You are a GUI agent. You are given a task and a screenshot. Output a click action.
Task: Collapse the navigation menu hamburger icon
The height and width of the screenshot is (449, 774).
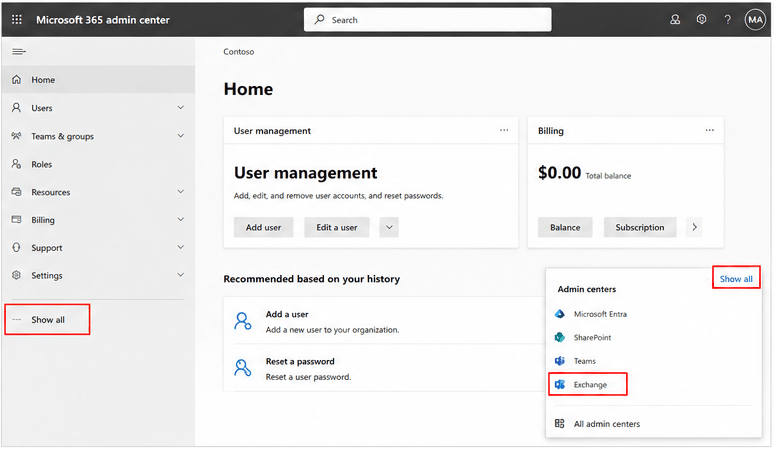pos(19,51)
